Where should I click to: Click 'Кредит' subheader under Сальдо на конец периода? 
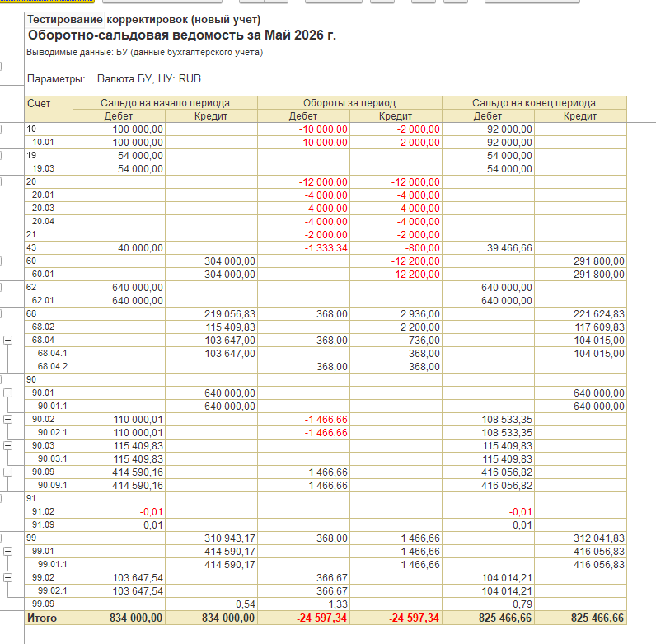(x=580, y=116)
